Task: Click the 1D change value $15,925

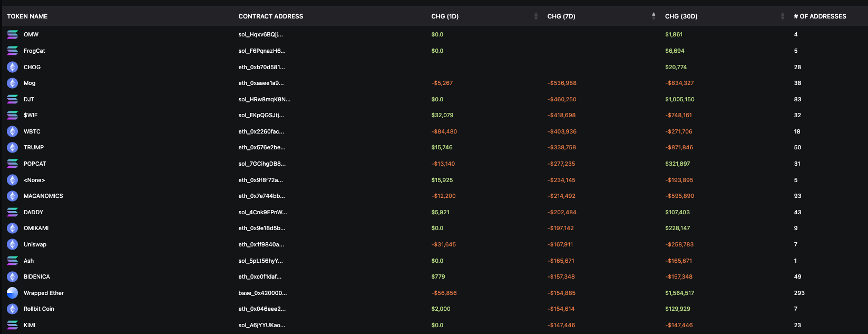Action: [x=442, y=180]
